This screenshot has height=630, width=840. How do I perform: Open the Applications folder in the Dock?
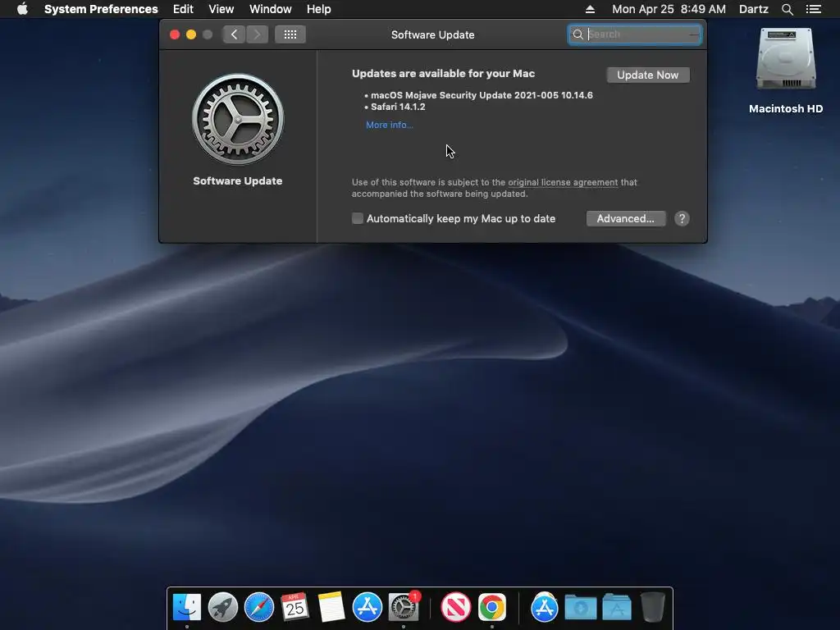tap(617, 607)
